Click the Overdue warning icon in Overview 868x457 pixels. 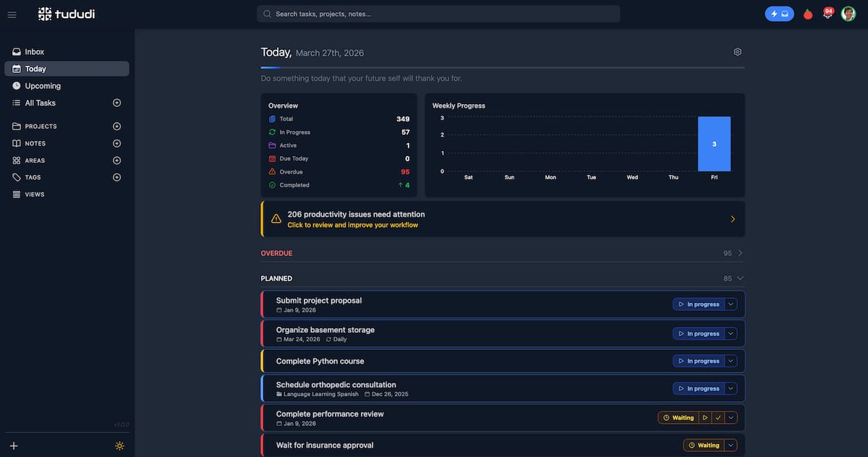[273, 172]
